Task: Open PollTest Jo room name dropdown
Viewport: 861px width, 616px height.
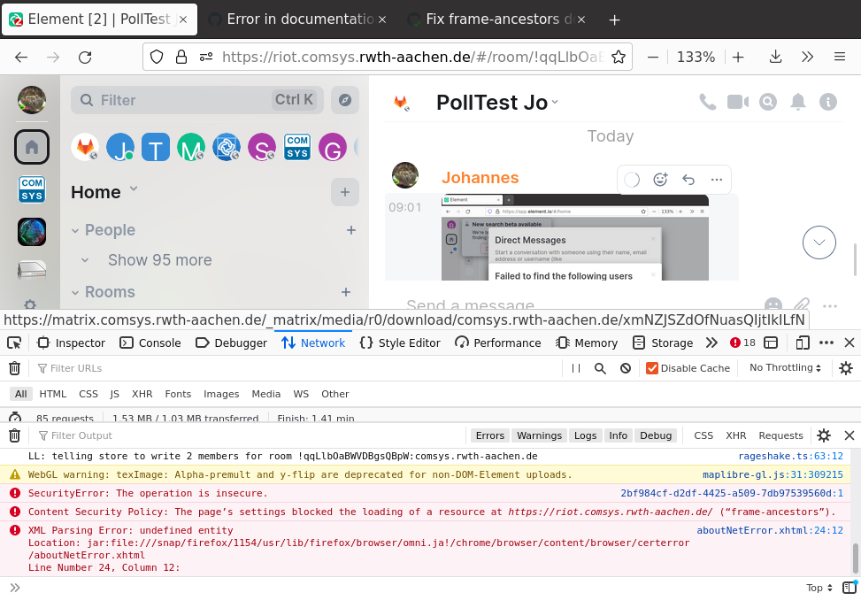Action: [555, 102]
